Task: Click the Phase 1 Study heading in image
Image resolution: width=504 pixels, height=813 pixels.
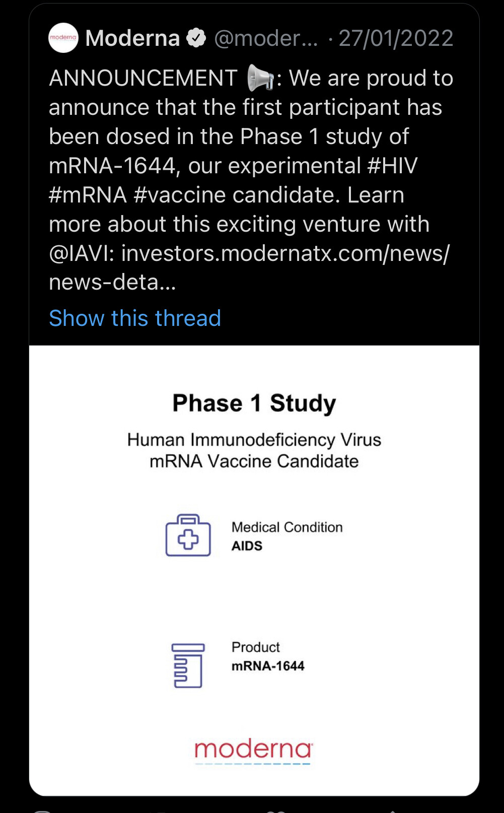Action: point(254,403)
